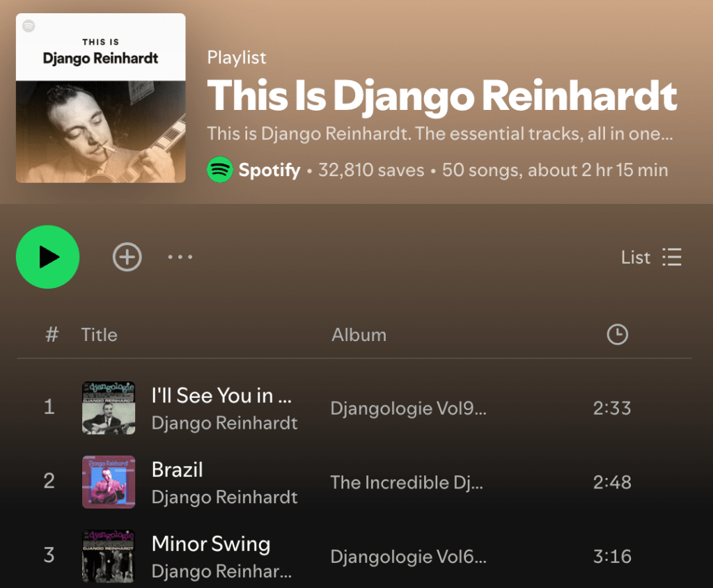This screenshot has width=713, height=588.
Task: Expand the truncated playlist description text
Action: [x=440, y=134]
